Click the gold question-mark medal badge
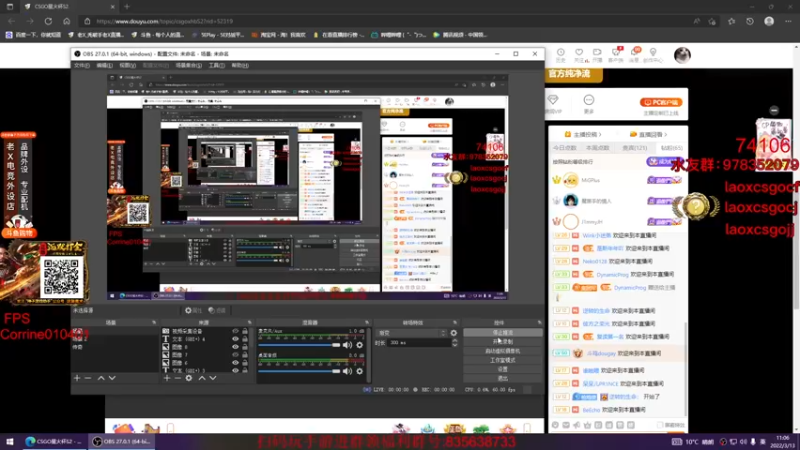The height and width of the screenshot is (450, 800). point(695,207)
